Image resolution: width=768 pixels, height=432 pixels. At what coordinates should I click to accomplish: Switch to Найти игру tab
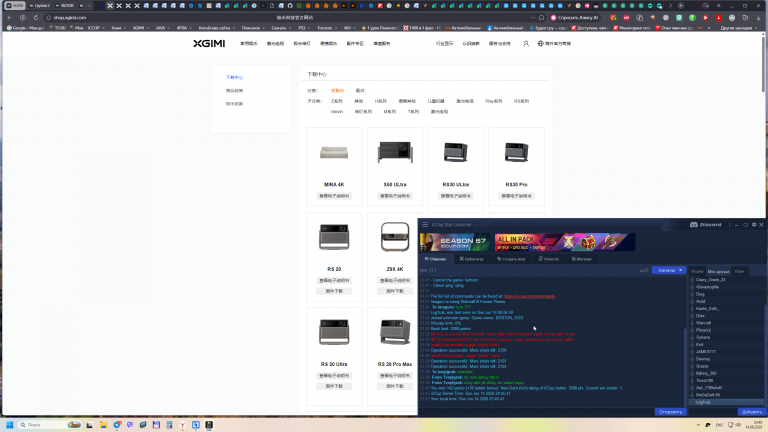click(x=471, y=259)
